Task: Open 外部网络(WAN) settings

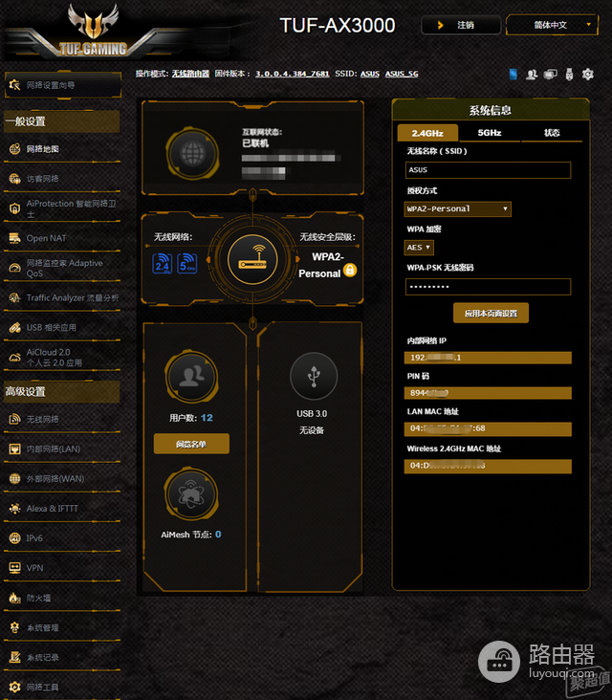Action: pyautogui.click(x=61, y=478)
